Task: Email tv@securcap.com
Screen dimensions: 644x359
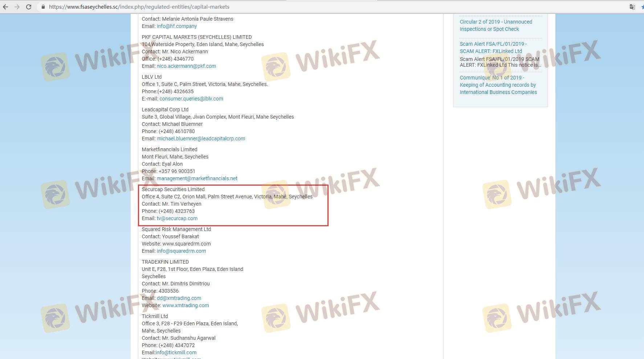Action: 177,218
